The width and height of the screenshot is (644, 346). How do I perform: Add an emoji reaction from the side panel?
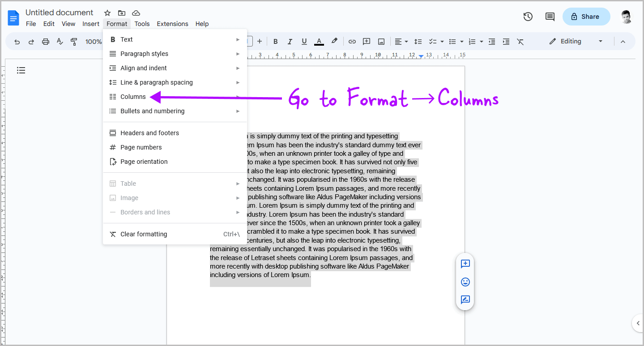(x=465, y=282)
